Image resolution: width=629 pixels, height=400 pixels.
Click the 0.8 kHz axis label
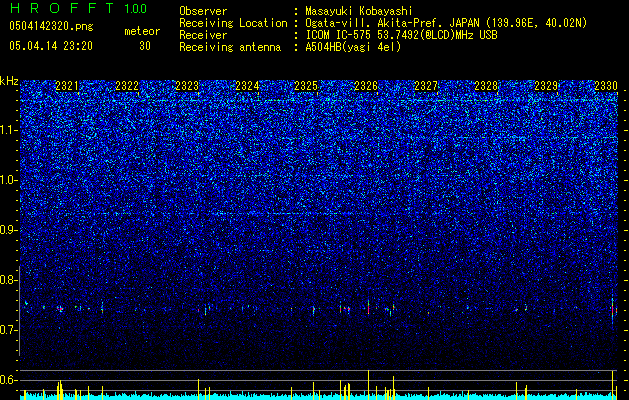(9, 280)
